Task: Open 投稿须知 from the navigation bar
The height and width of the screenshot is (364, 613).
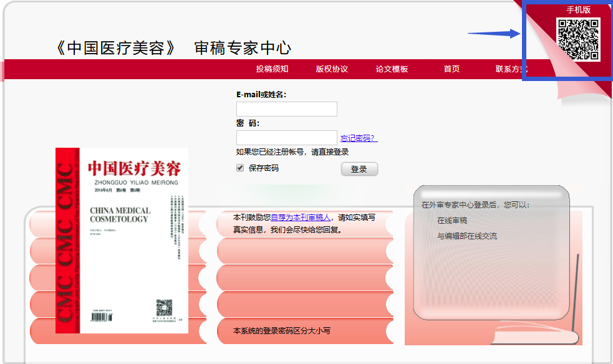Action: coord(273,69)
